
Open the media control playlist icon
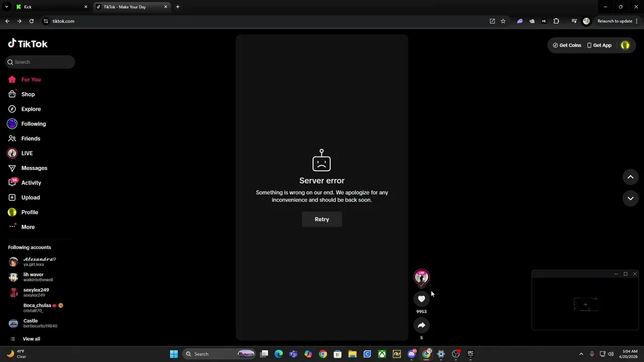point(574,21)
